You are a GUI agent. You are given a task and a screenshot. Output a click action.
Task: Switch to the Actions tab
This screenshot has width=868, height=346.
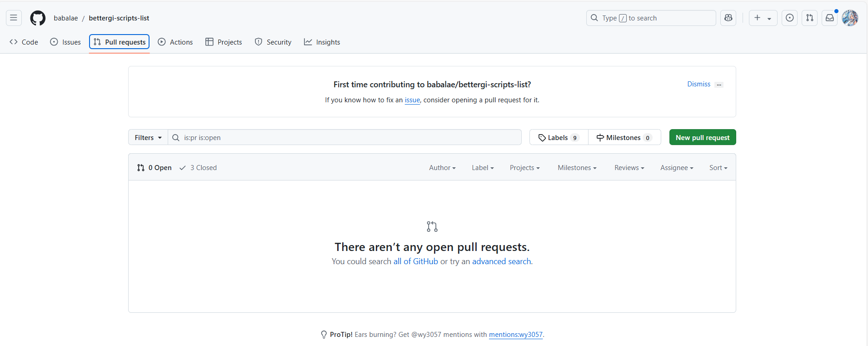pyautogui.click(x=175, y=42)
